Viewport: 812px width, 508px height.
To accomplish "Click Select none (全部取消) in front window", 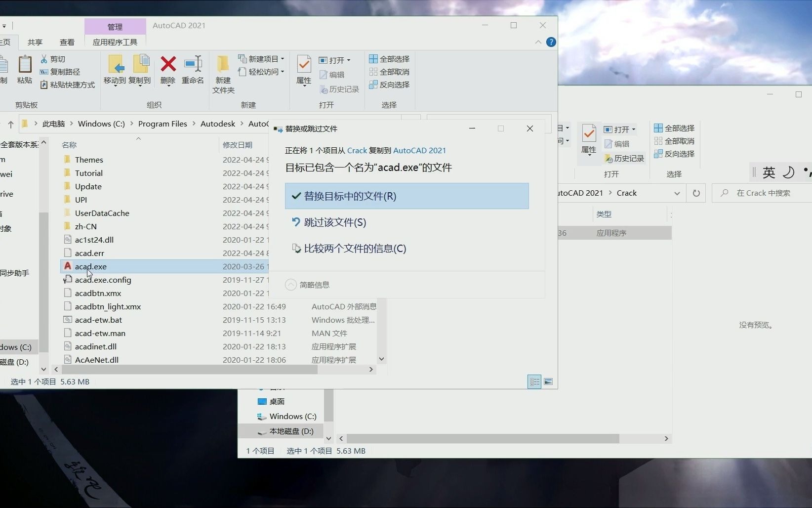I will coord(389,72).
